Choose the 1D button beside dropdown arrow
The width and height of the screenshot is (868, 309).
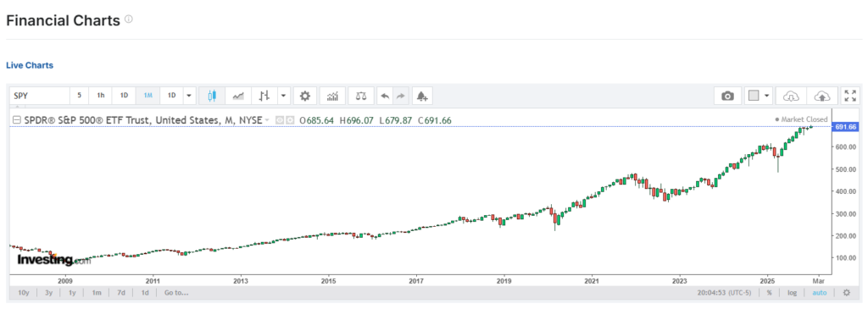click(x=171, y=96)
